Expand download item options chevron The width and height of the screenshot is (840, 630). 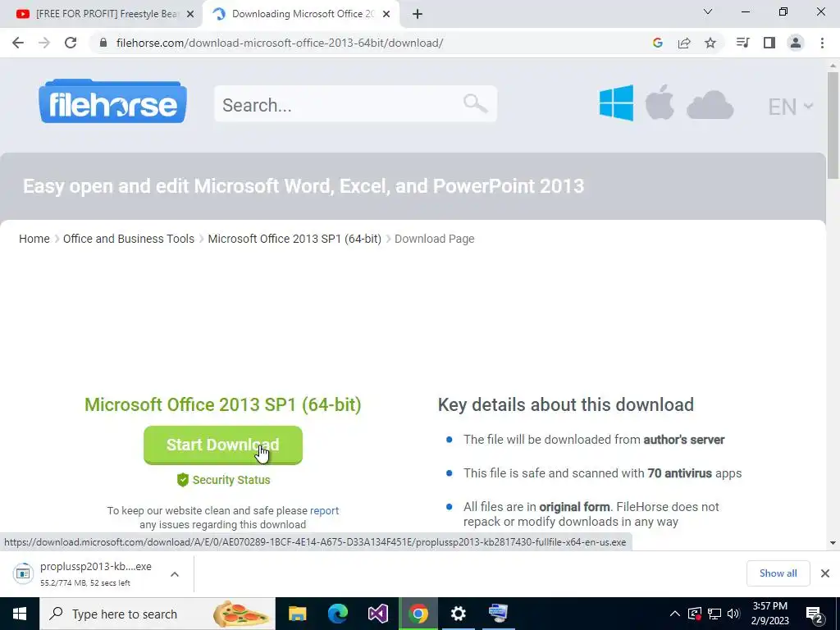tap(175, 574)
